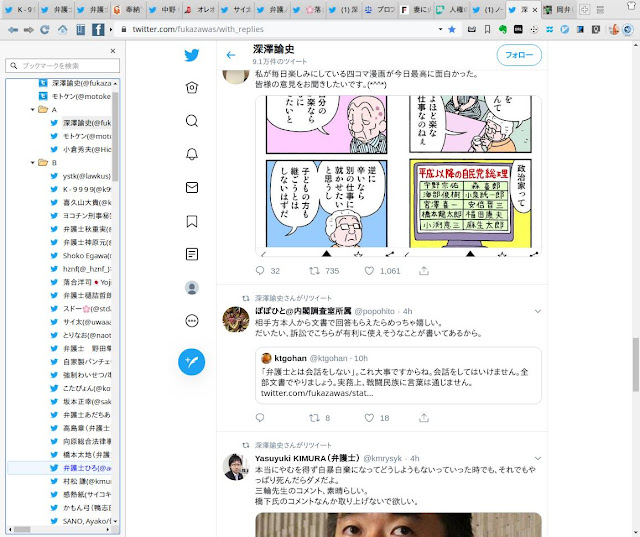Reply to the @popohito tweet

(x=260, y=417)
